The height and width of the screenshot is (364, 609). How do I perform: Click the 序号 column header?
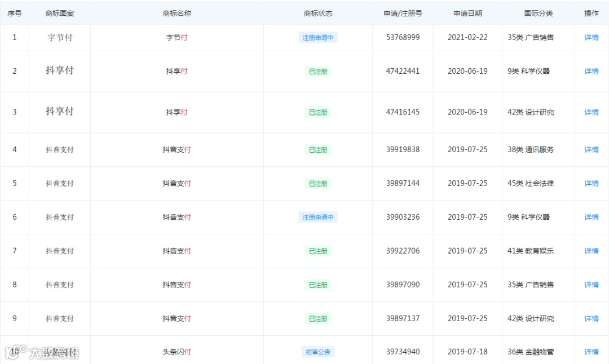point(14,14)
